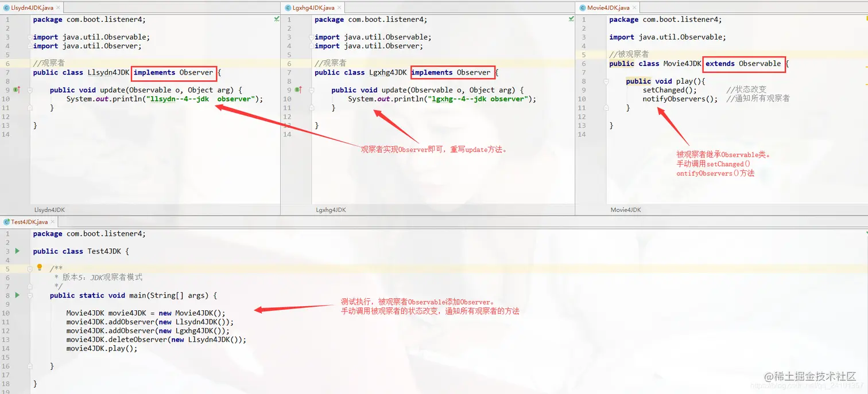Screen dimensions: 868x394
Task: Switch to the Test4JDK.java tab
Action: (x=30, y=222)
